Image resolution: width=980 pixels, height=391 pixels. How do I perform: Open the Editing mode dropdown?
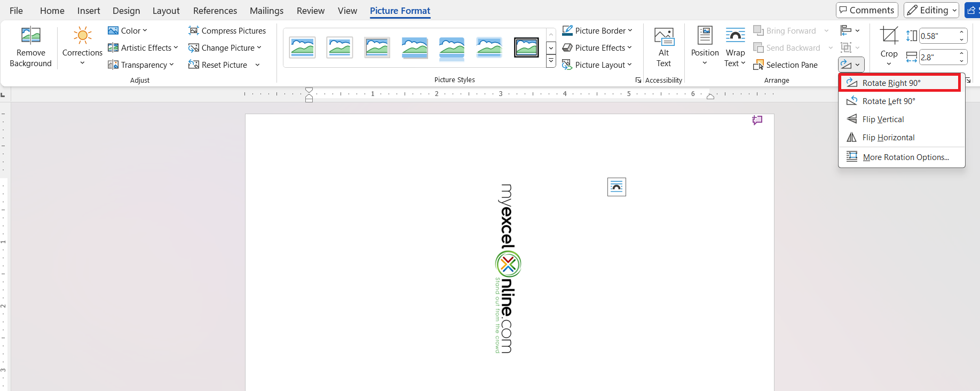931,10
